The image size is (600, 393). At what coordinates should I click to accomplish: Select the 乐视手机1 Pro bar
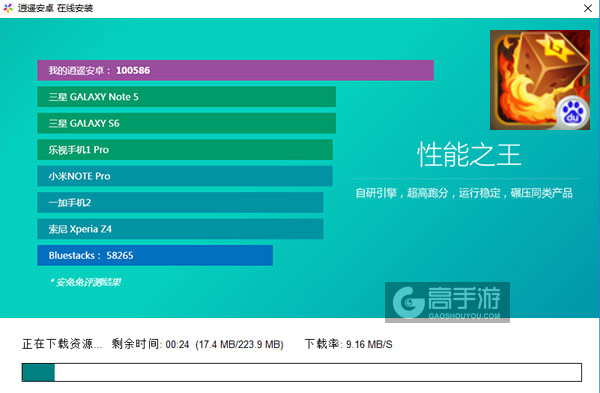185,150
